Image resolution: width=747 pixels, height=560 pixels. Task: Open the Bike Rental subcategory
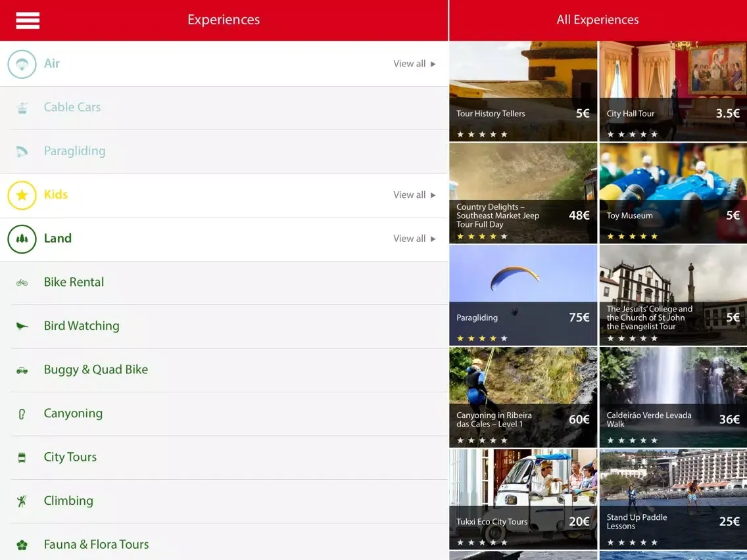pyautogui.click(x=224, y=283)
